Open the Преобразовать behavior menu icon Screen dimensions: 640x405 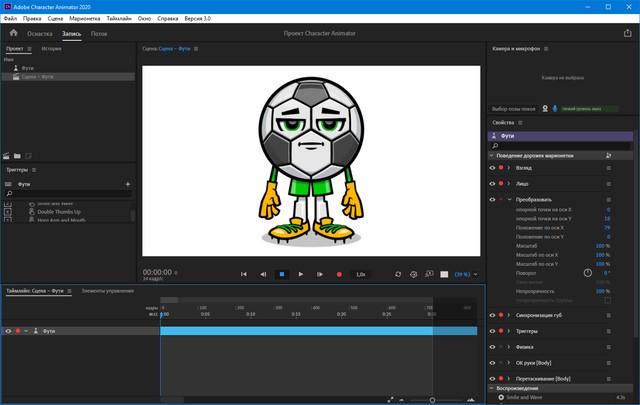(609, 200)
